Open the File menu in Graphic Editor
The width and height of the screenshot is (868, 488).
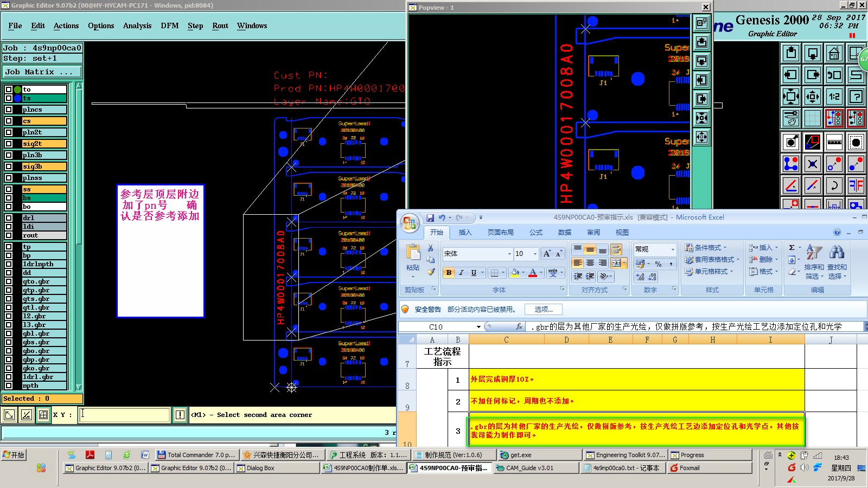pos(15,25)
